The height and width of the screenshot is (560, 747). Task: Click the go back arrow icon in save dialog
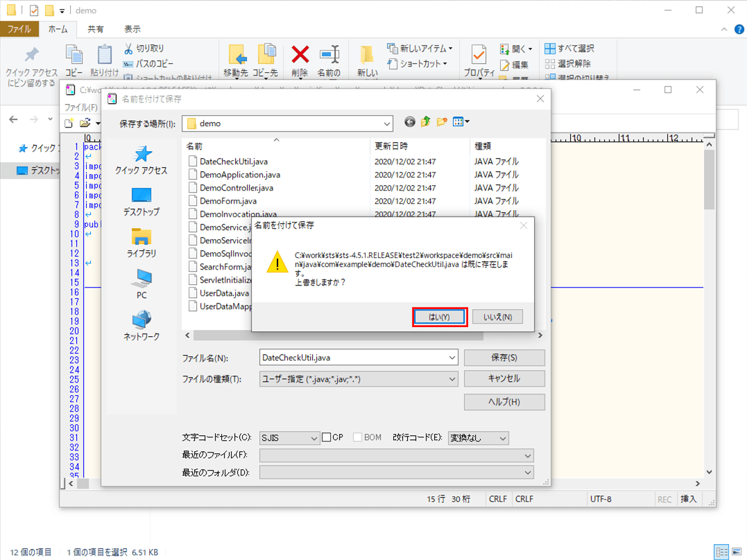(410, 122)
